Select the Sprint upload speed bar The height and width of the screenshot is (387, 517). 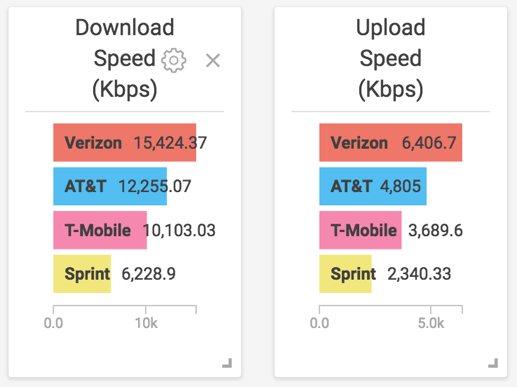345,274
